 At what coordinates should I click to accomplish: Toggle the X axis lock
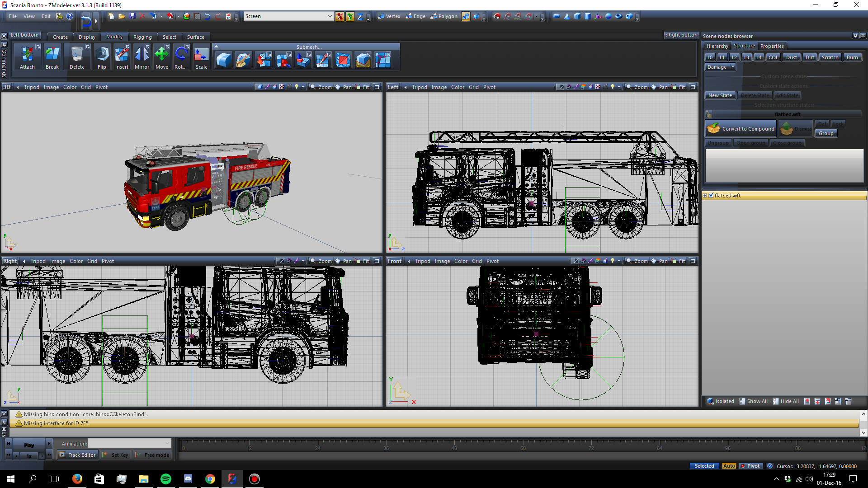pyautogui.click(x=340, y=17)
